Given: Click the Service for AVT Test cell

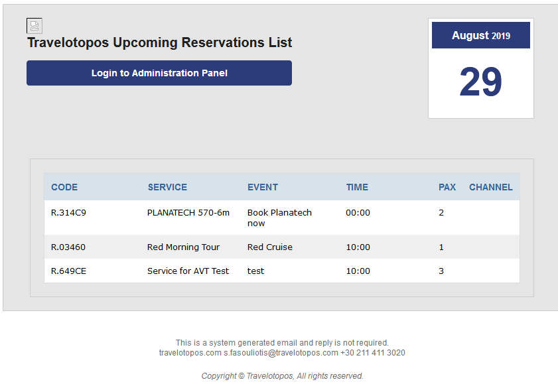Looking at the screenshot, I should pyautogui.click(x=188, y=271).
